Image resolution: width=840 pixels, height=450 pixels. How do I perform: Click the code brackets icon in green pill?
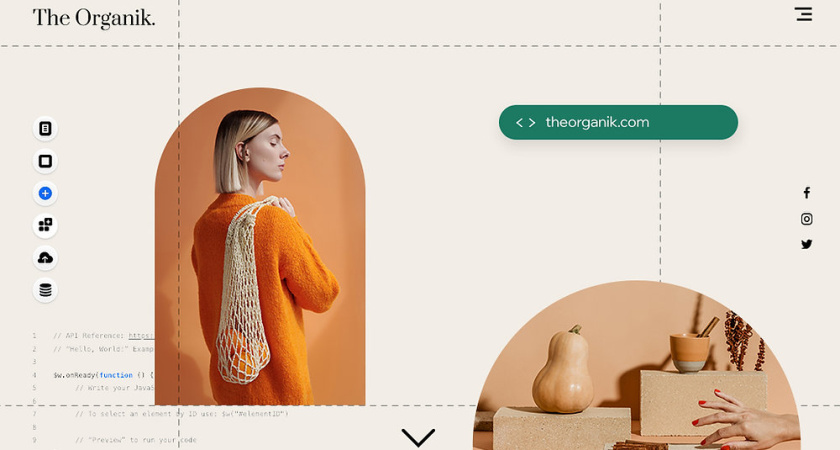click(x=526, y=123)
